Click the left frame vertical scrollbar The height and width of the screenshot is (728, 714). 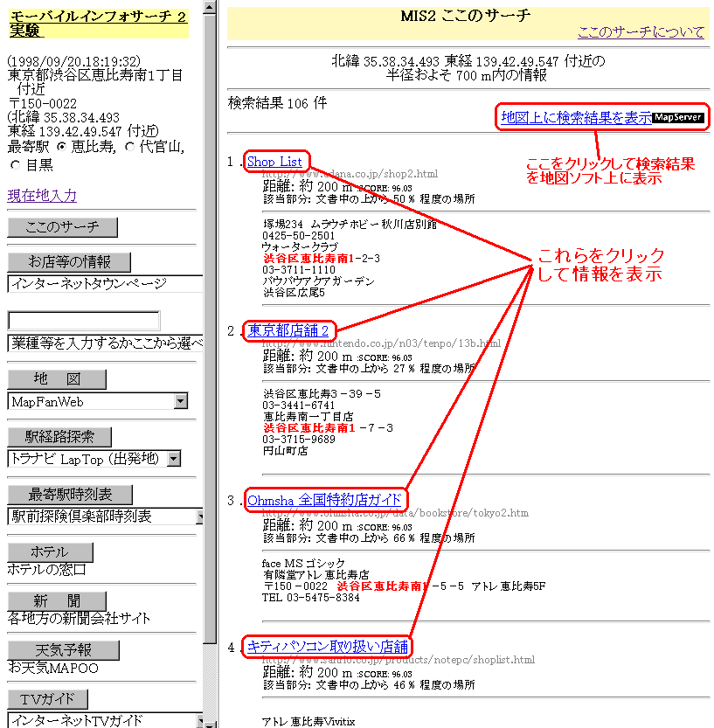(211, 350)
